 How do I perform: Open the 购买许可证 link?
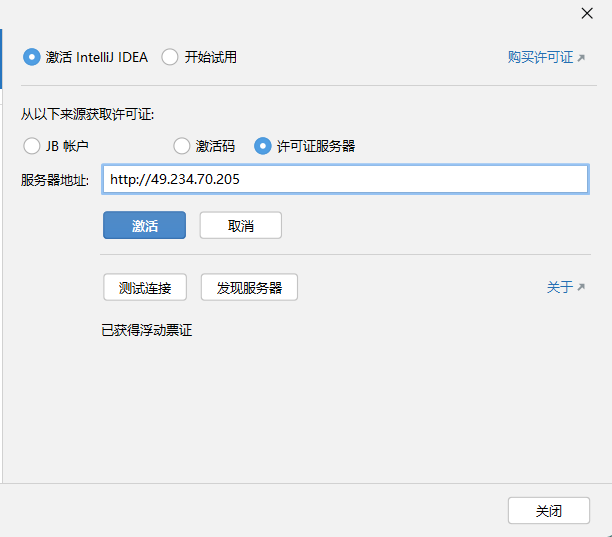tap(540, 58)
